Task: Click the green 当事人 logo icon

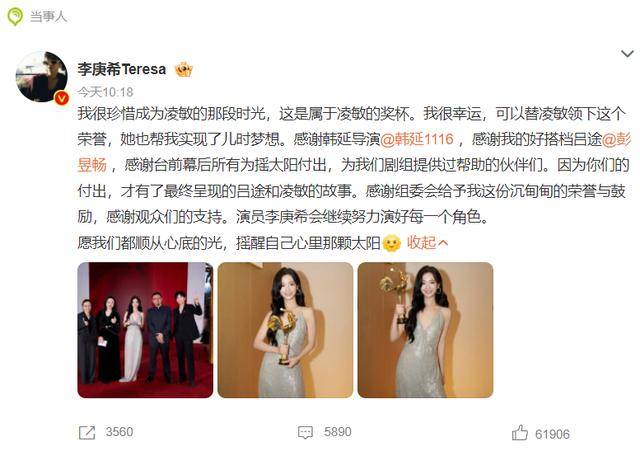Action: pyautogui.click(x=15, y=17)
